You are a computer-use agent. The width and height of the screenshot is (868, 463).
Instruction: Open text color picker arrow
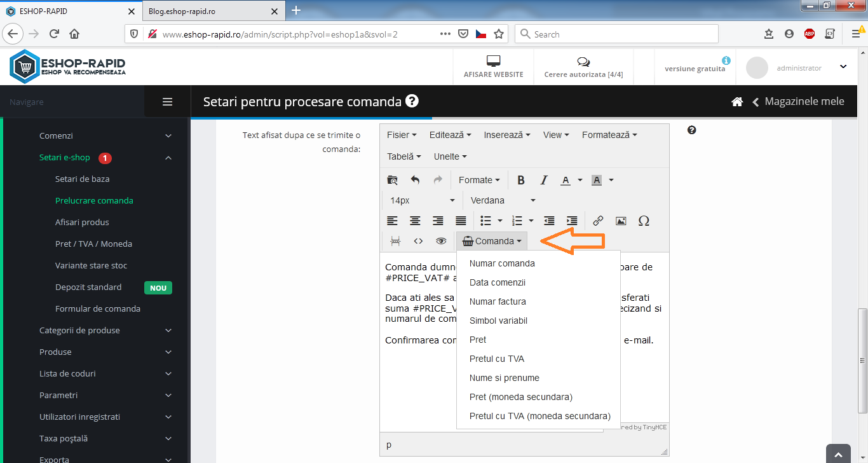click(580, 180)
